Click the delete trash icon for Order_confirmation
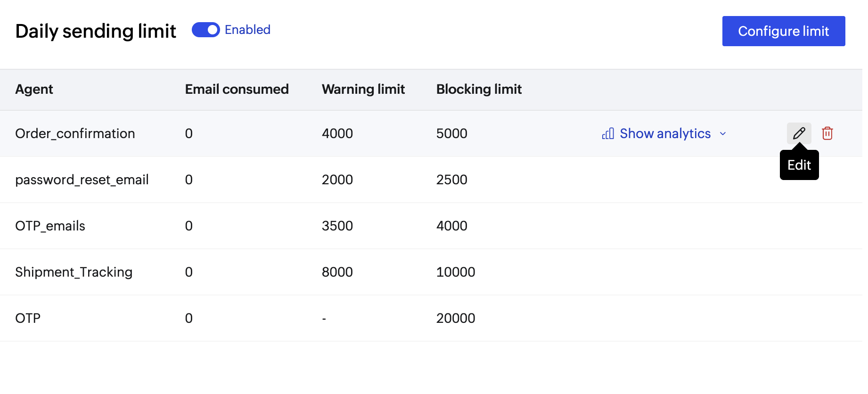868x394 pixels. pos(828,133)
